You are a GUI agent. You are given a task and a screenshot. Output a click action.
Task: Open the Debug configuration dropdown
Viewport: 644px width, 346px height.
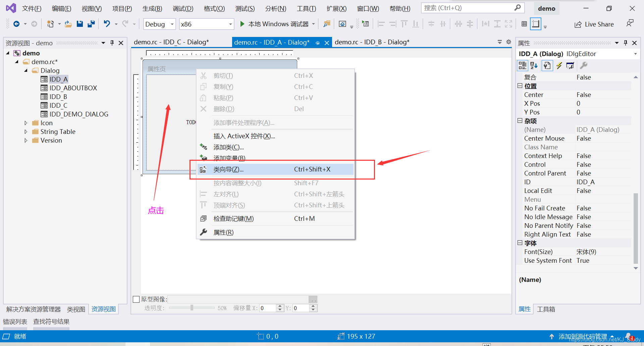(x=172, y=24)
